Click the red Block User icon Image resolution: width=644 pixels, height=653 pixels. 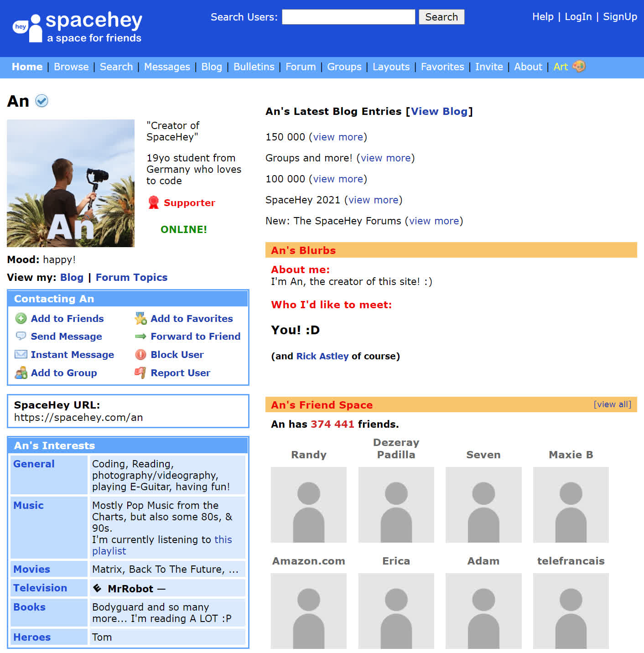(141, 354)
